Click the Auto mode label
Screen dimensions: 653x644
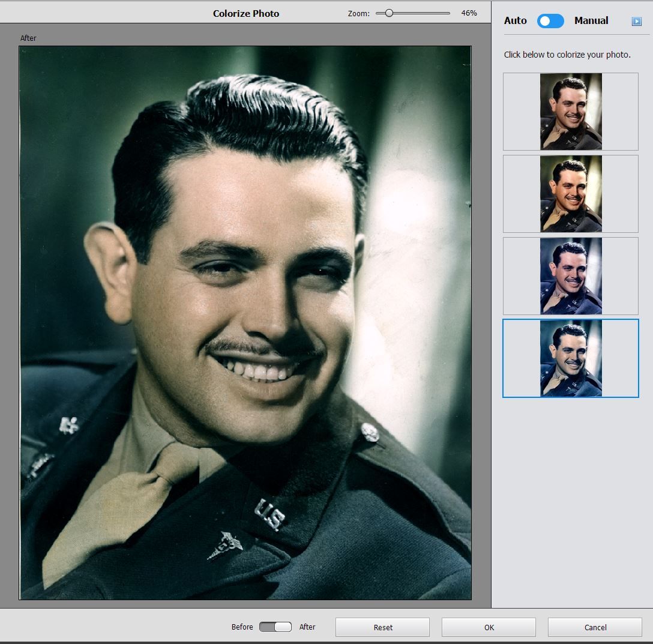(515, 20)
